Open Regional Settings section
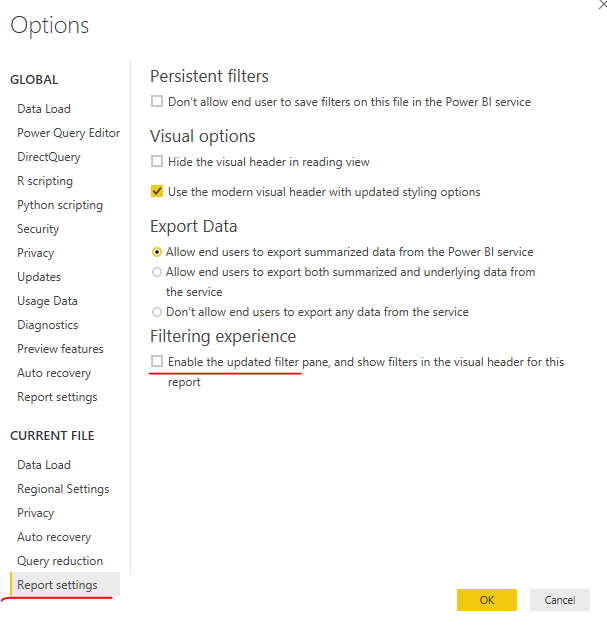607x627 pixels. tap(63, 489)
